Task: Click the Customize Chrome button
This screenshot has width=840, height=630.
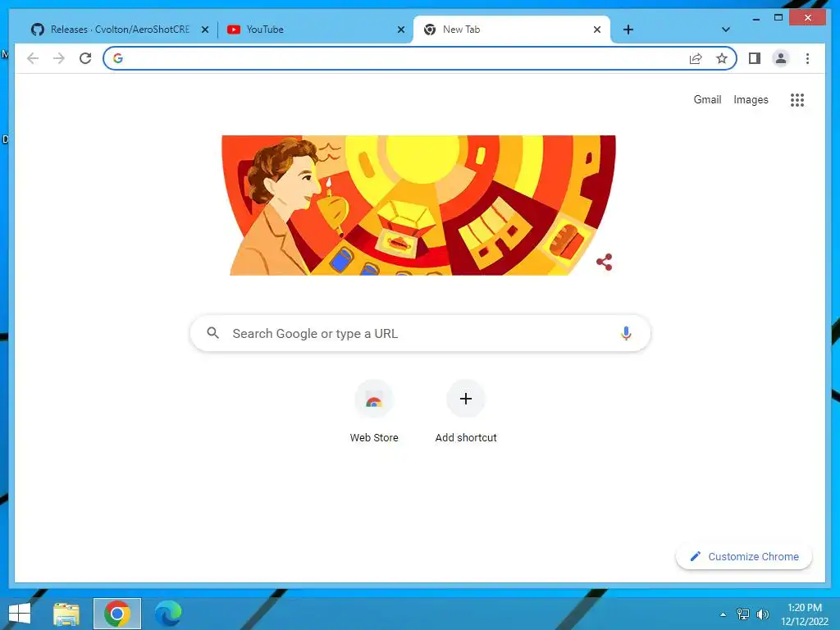Action: (x=744, y=557)
